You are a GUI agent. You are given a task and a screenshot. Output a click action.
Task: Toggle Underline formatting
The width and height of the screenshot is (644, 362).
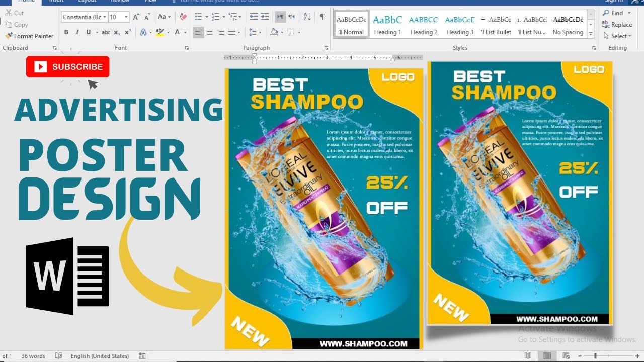point(89,32)
